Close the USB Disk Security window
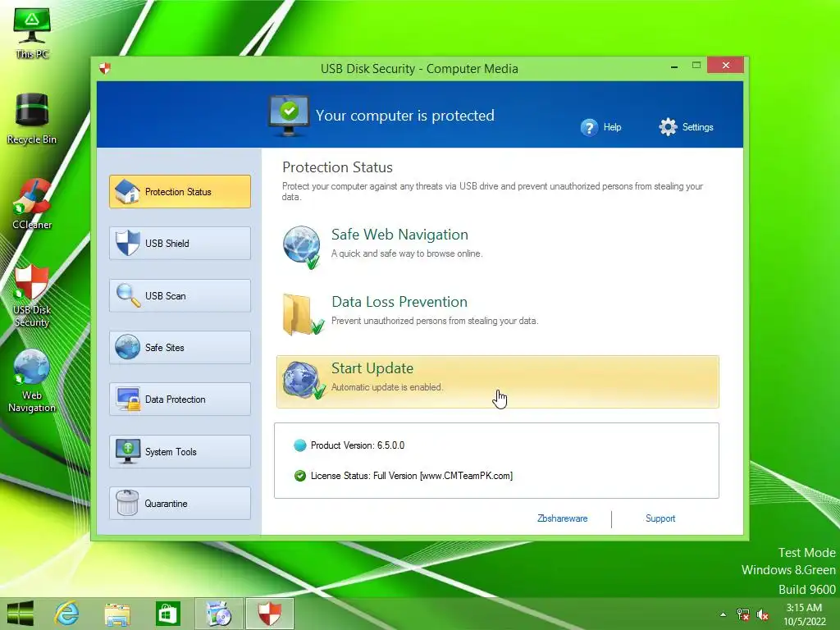Image resolution: width=840 pixels, height=630 pixels. (x=725, y=65)
